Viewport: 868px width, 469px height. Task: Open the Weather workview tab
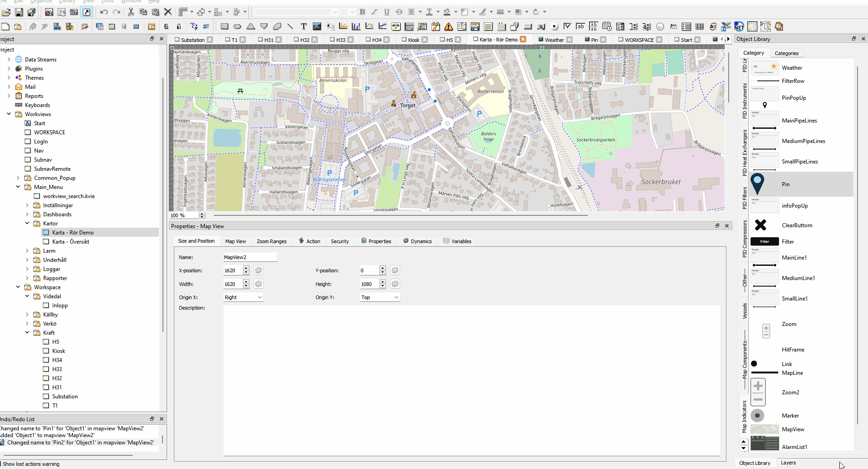tap(554, 40)
